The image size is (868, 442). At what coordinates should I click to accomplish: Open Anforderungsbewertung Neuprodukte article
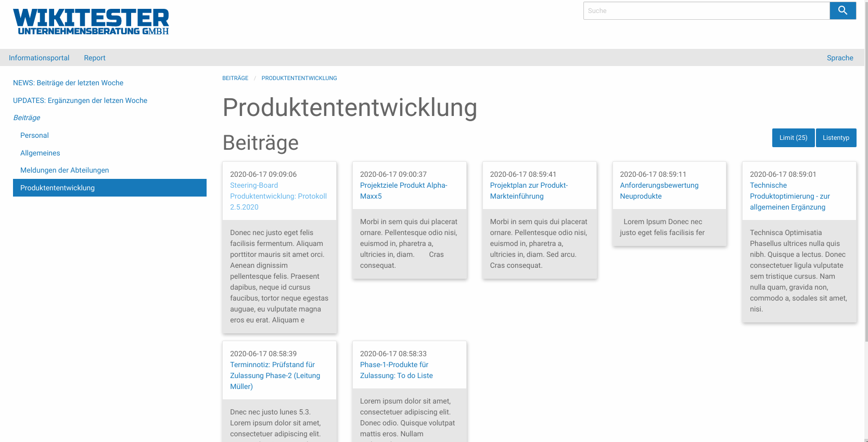pos(659,190)
